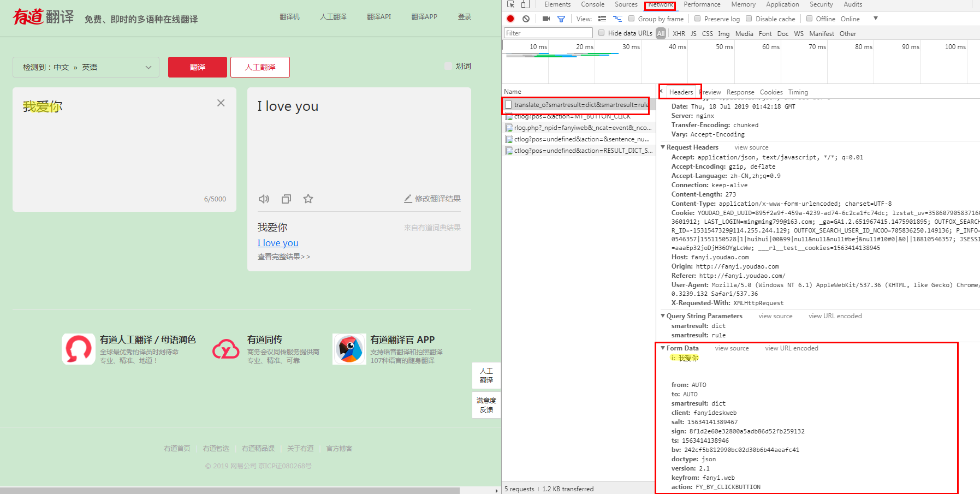Filter requests by All types
This screenshot has width=980, height=494.
661,34
